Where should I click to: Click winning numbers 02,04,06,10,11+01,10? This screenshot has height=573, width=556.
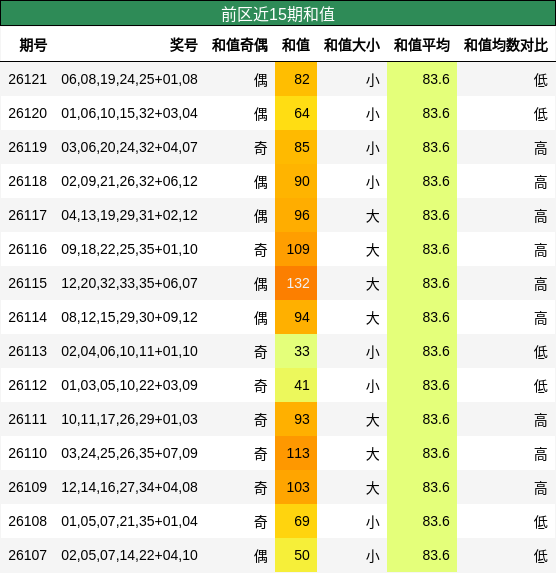tap(129, 351)
